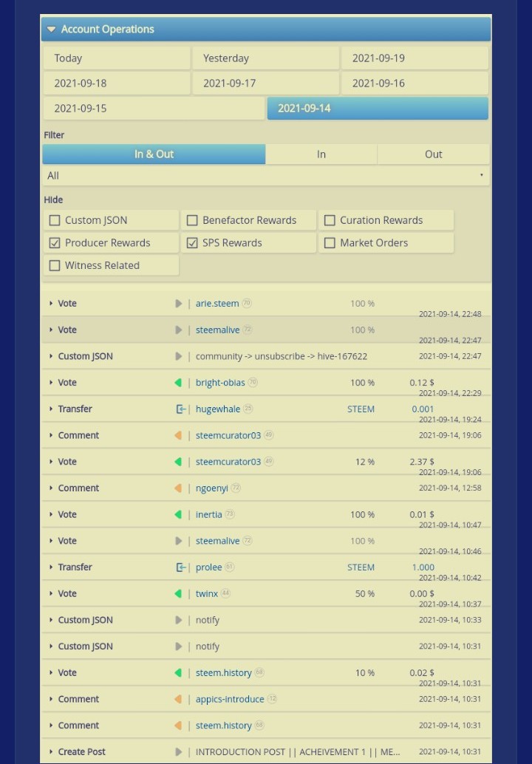This screenshot has height=764, width=532.
Task: Click gray arrow icon on notify 10:33 row
Action: pyautogui.click(x=179, y=620)
